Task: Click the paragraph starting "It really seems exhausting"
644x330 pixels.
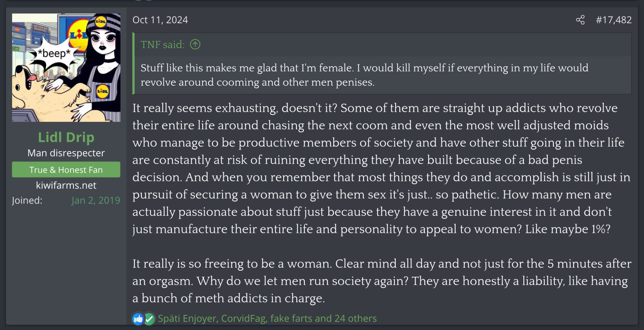Action: [x=381, y=168]
